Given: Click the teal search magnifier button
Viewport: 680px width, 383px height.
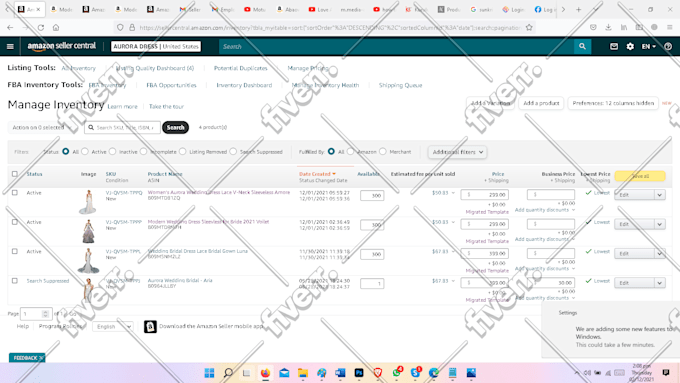Looking at the screenshot, I should tap(582, 46).
